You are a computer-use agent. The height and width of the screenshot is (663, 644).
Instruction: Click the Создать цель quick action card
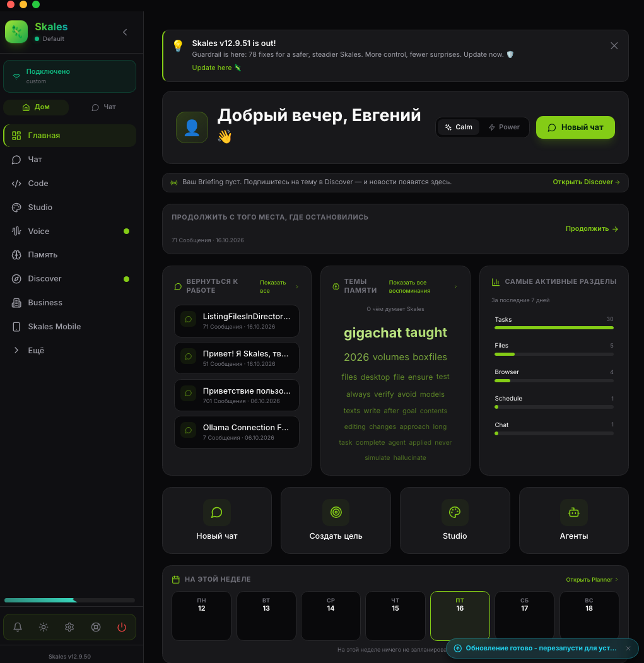click(336, 520)
